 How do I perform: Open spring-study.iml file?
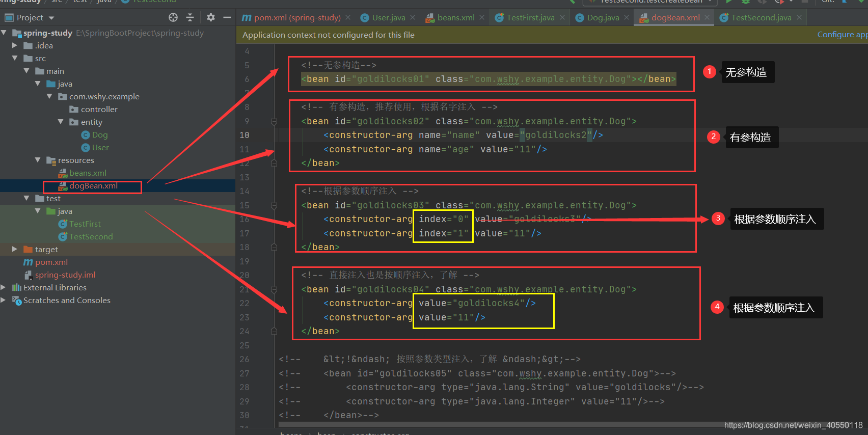coord(65,275)
